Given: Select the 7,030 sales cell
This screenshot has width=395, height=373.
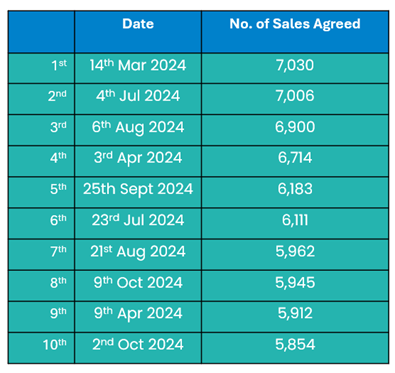Looking at the screenshot, I should [x=295, y=68].
